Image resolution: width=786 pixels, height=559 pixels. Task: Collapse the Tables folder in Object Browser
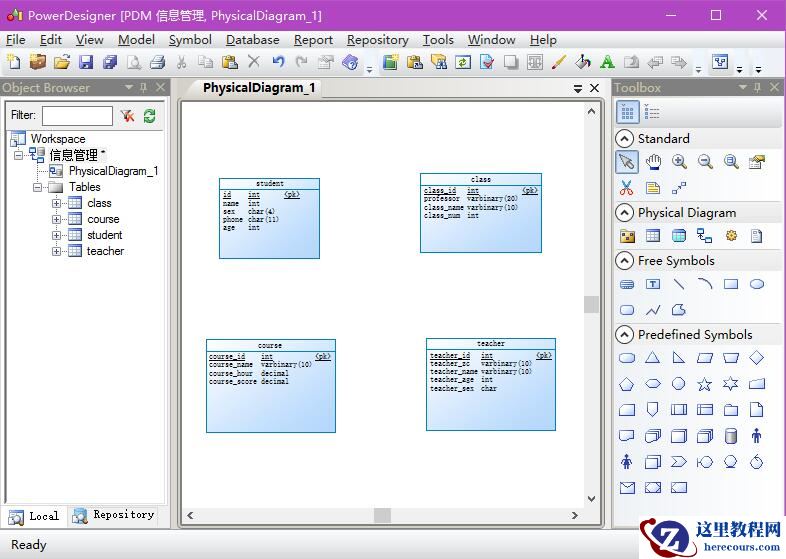point(38,187)
